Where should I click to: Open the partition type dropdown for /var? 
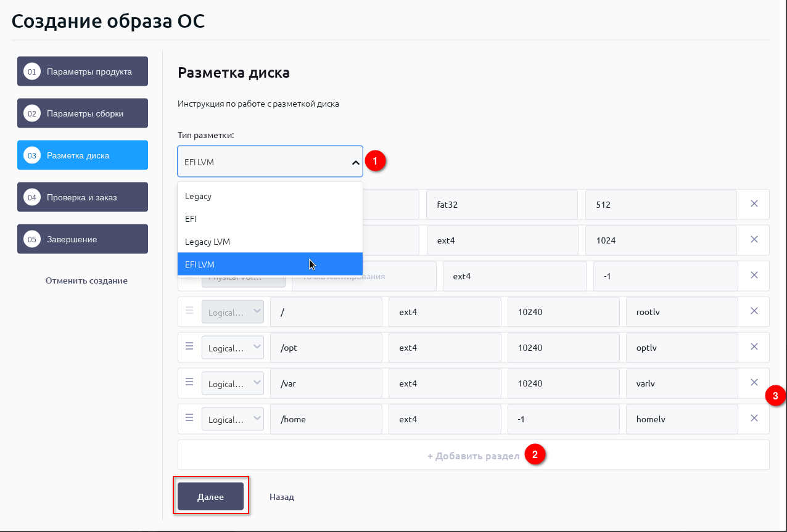233,383
